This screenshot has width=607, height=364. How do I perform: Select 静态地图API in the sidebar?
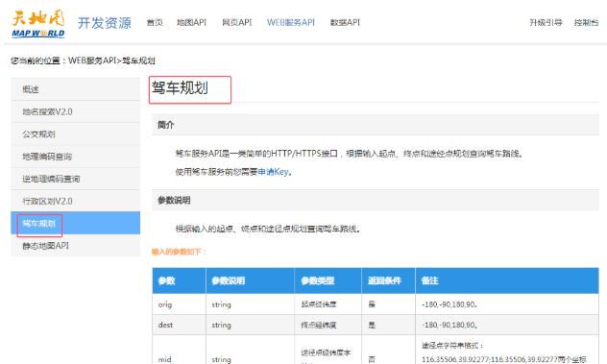[x=76, y=246]
